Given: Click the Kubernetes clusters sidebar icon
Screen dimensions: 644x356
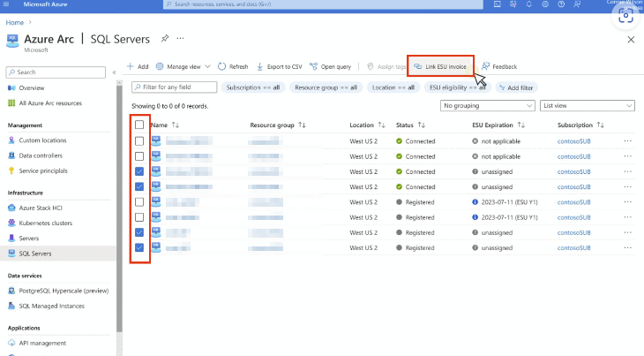Looking at the screenshot, I should pyautogui.click(x=11, y=223).
